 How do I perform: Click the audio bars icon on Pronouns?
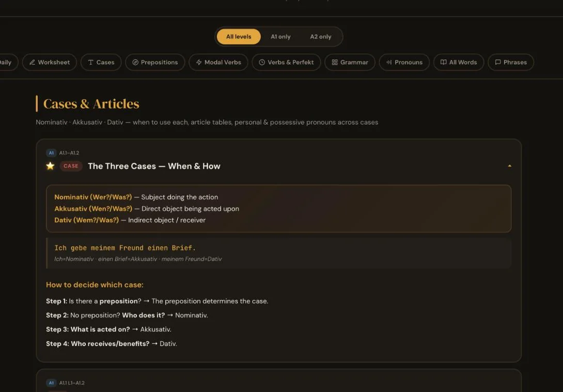point(389,62)
